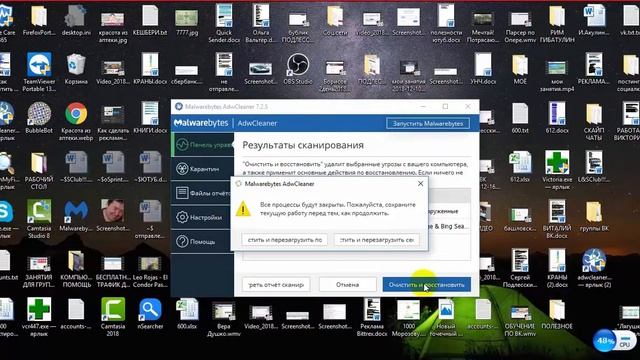Select the КРАНЫ.docx file icon
The image size is (640, 360).
click(150, 69)
